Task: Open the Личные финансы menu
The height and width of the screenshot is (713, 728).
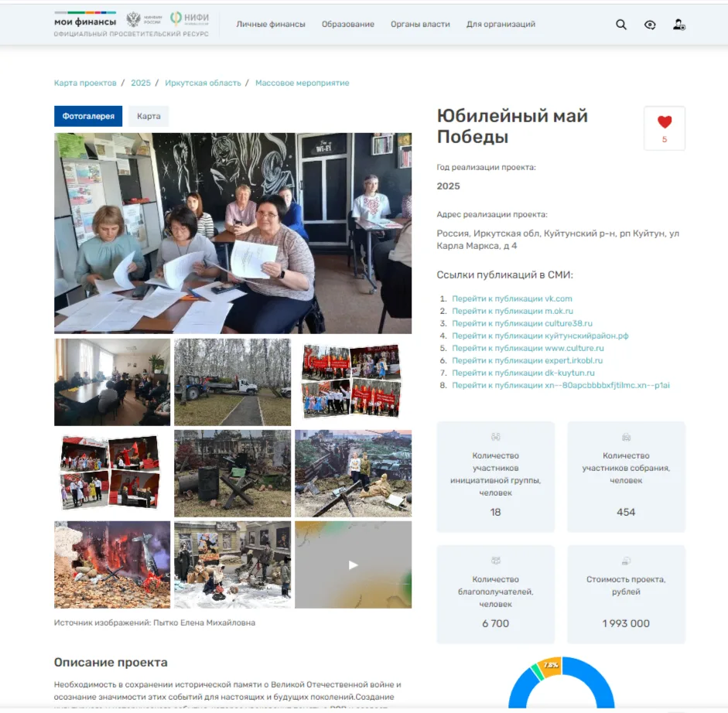Action: (x=271, y=24)
